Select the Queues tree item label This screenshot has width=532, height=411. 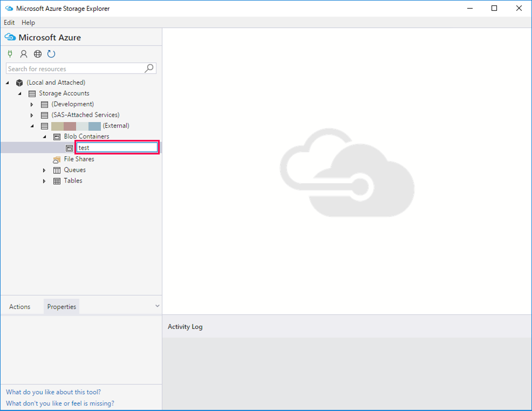point(74,170)
